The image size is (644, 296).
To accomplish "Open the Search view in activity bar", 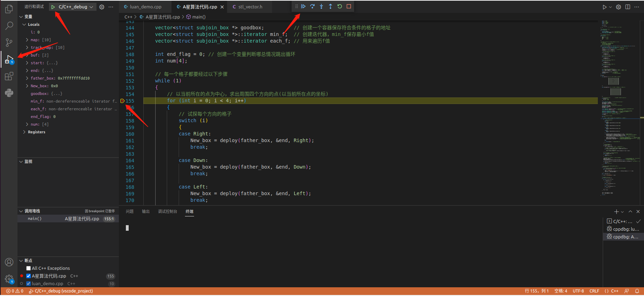I will tap(9, 25).
